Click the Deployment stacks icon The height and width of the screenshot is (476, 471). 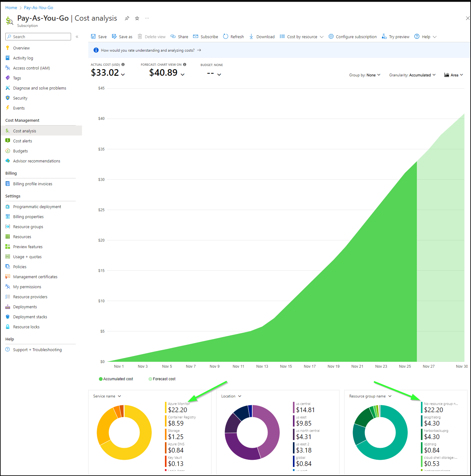(8, 317)
